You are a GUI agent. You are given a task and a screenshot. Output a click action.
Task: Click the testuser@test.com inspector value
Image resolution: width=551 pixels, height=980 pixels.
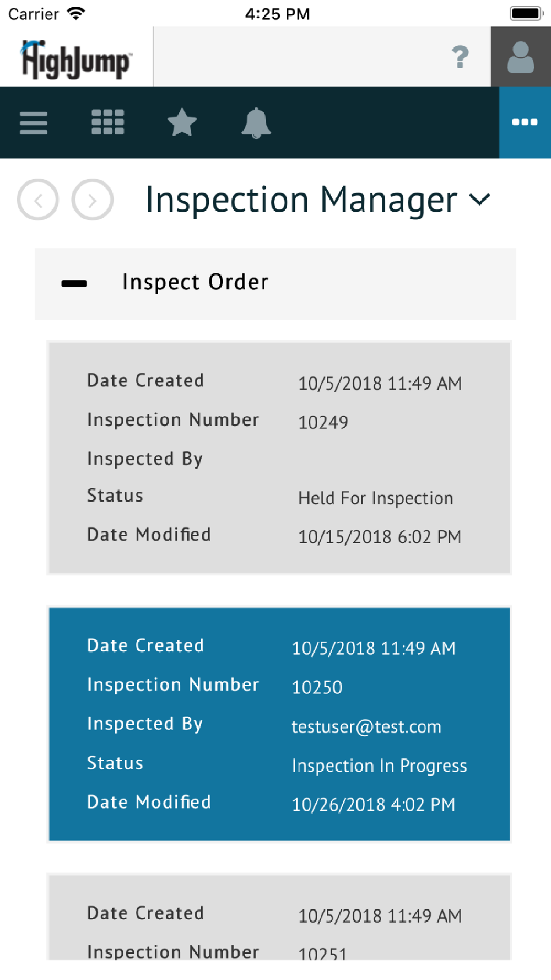[366, 726]
